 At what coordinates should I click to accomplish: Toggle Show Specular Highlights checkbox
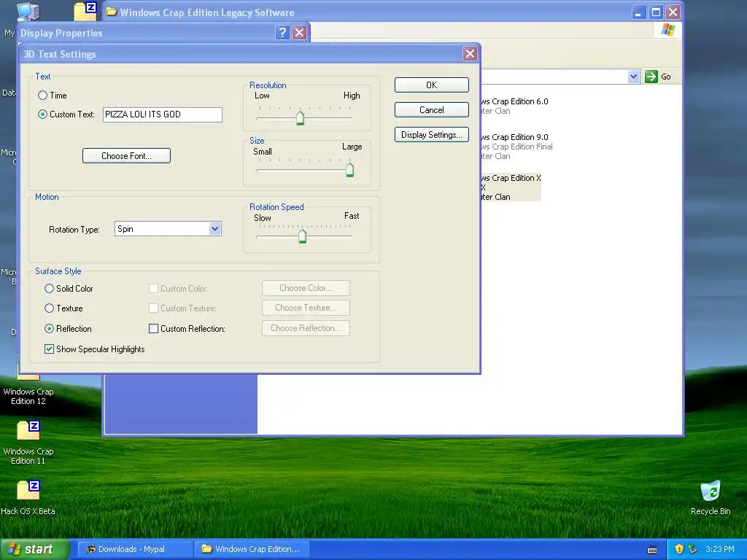49,349
